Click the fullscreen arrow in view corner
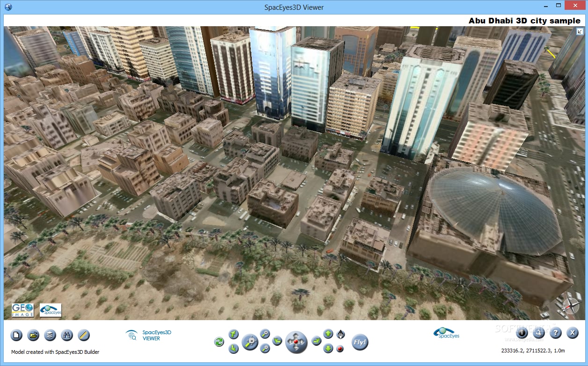This screenshot has width=588, height=366. tap(580, 31)
